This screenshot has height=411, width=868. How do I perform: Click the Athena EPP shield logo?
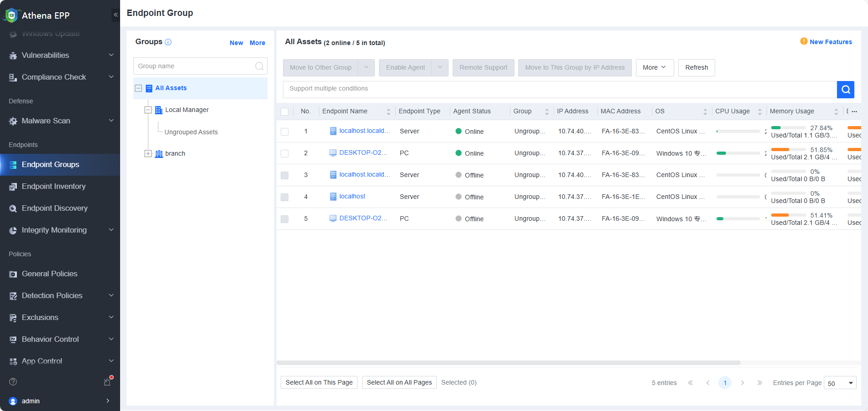11,15
